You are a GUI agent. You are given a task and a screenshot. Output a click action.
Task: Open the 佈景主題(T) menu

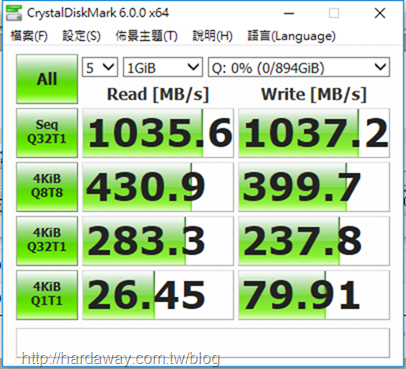[147, 36]
